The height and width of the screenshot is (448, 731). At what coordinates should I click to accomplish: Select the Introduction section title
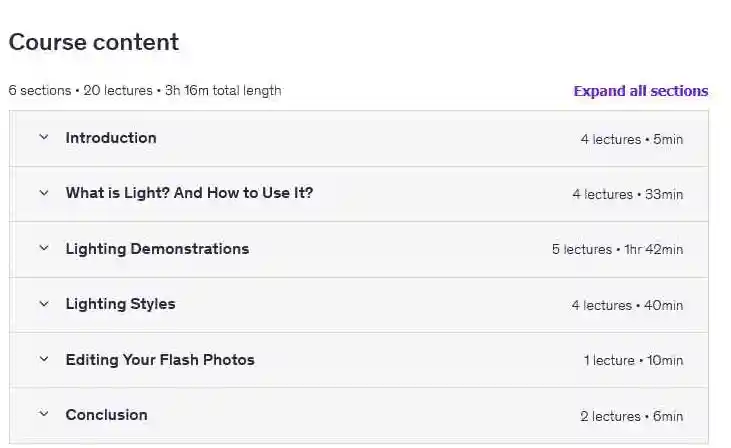click(111, 138)
